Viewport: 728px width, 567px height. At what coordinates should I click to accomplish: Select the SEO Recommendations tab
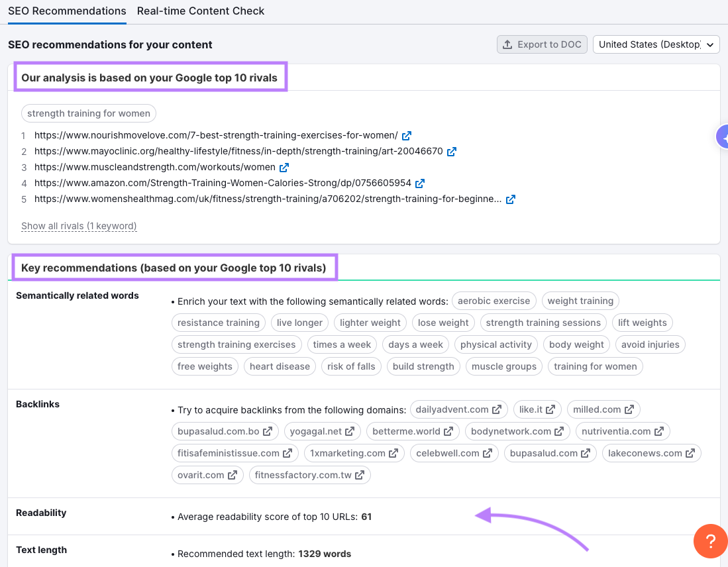pos(66,11)
